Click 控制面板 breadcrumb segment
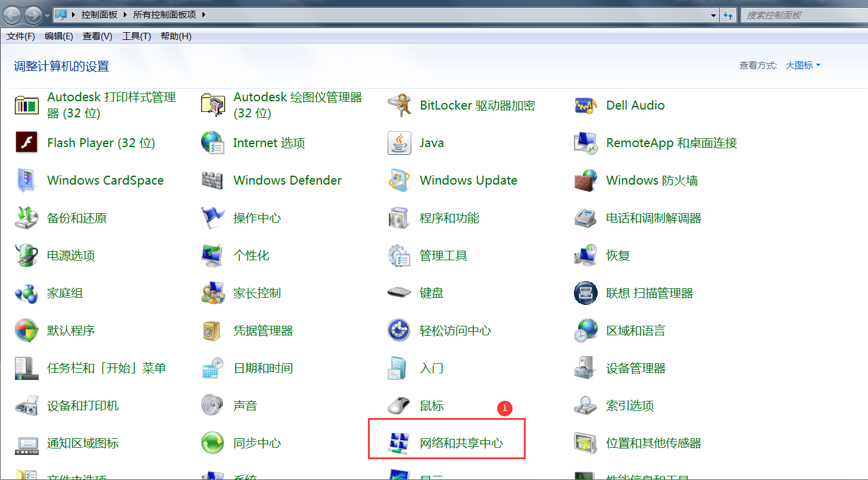The width and height of the screenshot is (868, 480). 100,15
